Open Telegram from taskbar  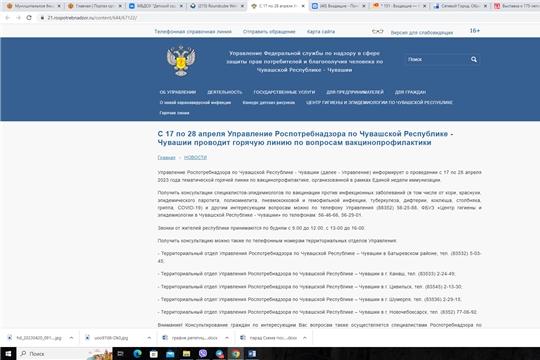click(x=219, y=354)
